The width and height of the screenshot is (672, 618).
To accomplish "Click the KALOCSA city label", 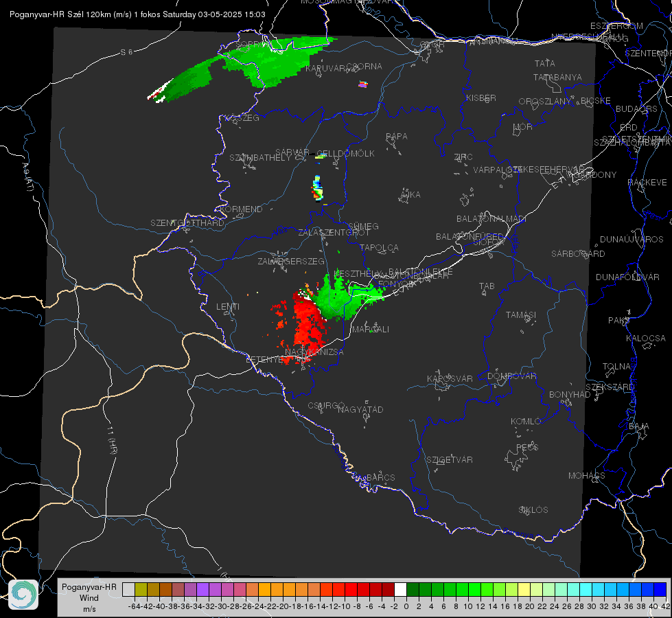I will tap(646, 339).
